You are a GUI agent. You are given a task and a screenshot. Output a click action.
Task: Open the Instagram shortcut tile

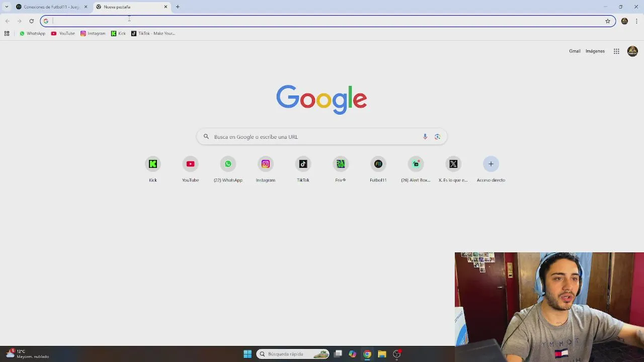click(x=266, y=170)
